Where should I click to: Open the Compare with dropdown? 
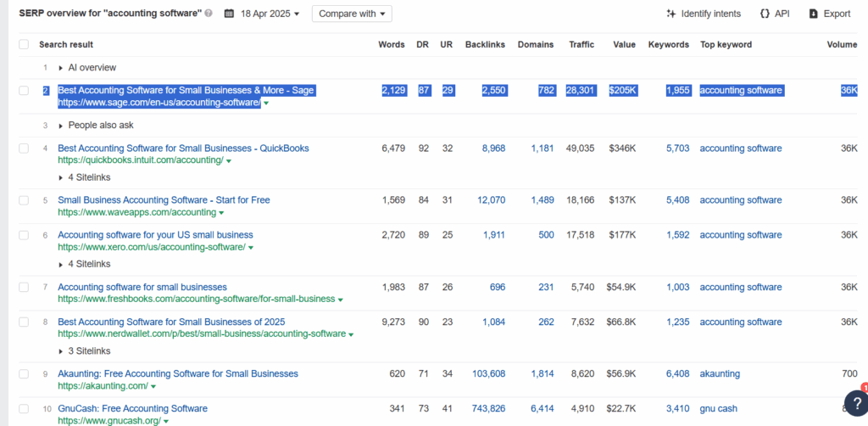pos(352,14)
